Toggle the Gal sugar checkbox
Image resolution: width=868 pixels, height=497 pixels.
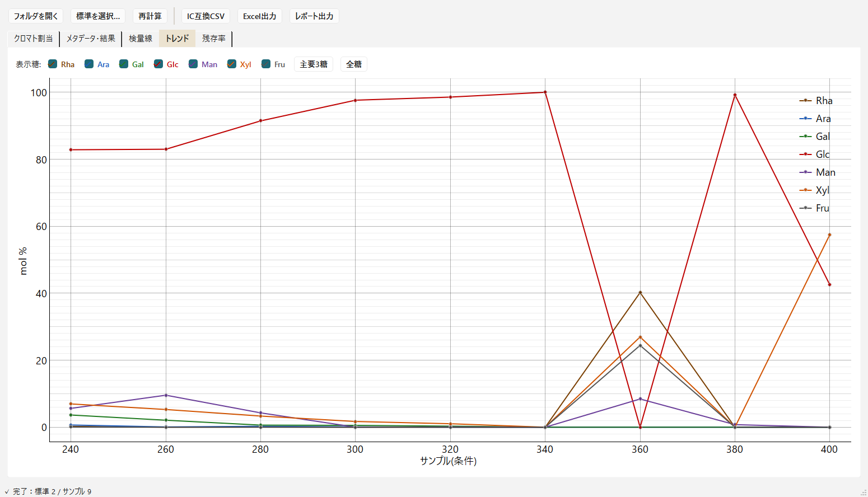coord(124,64)
